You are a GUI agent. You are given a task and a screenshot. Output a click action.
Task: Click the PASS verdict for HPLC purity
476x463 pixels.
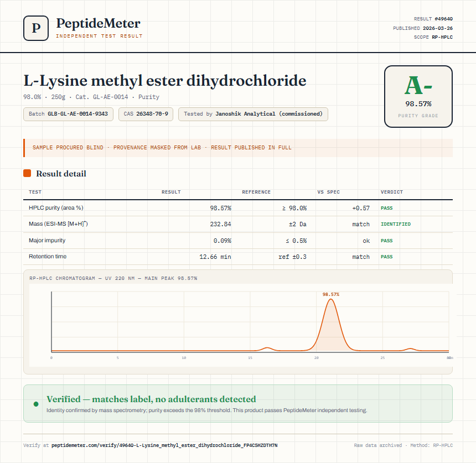(x=387, y=208)
